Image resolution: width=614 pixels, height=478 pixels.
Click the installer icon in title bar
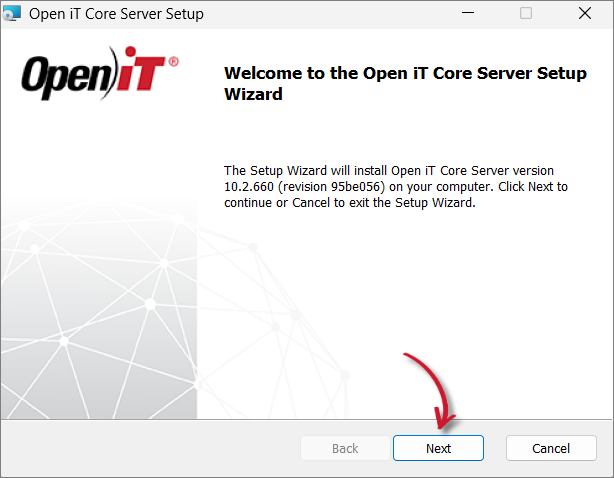12,14
